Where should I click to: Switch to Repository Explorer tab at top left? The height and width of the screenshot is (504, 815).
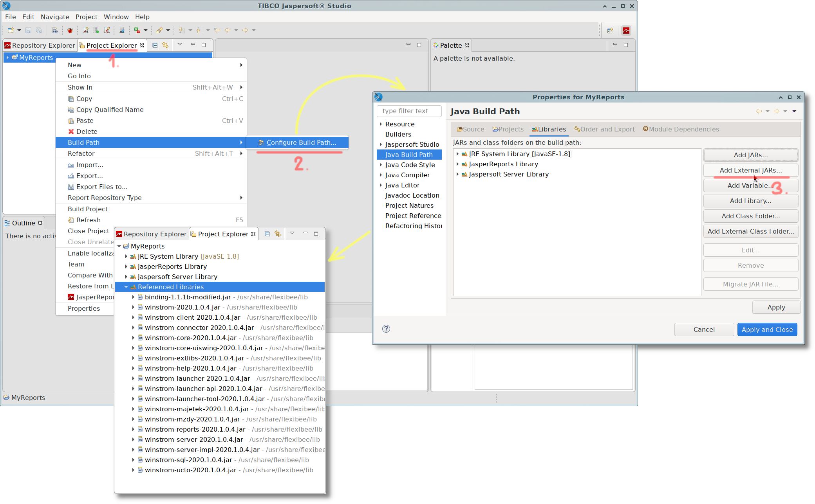[x=40, y=45]
